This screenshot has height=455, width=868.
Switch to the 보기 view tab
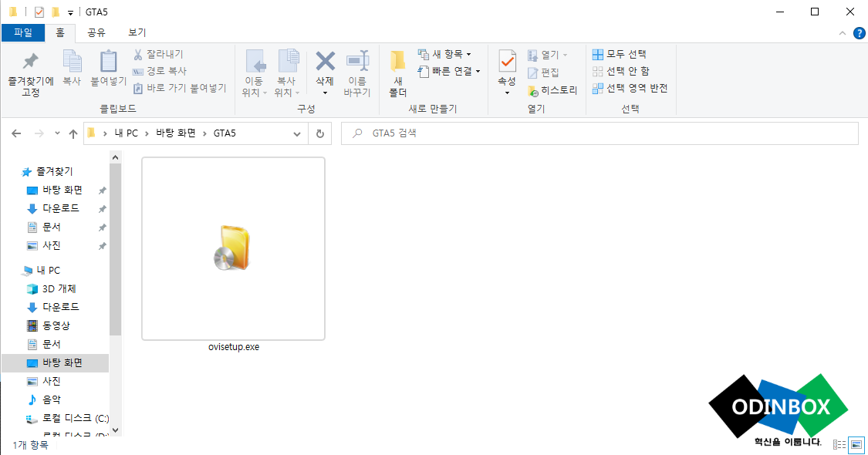(137, 32)
